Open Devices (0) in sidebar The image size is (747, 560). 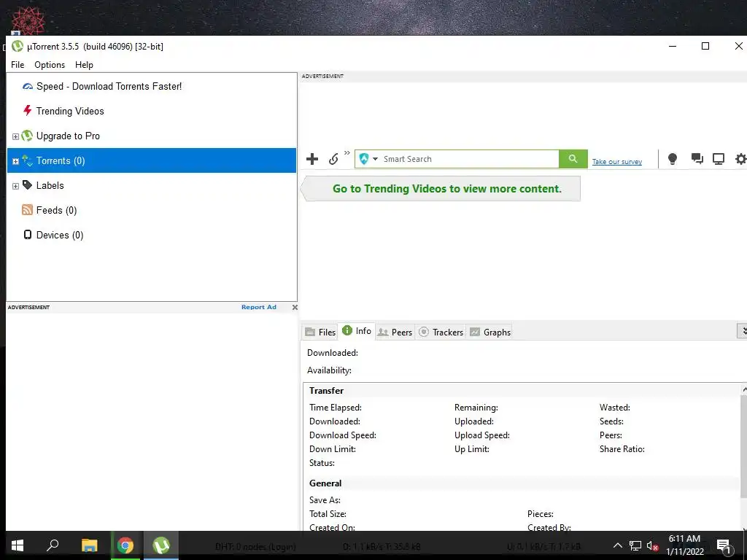[60, 235]
